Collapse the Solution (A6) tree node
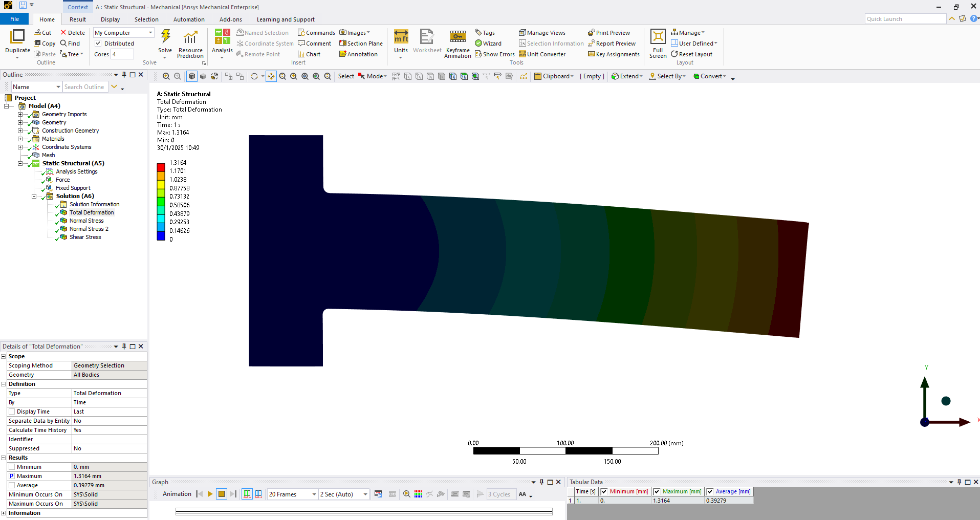Screen dimensions: 980x520 tap(34, 196)
